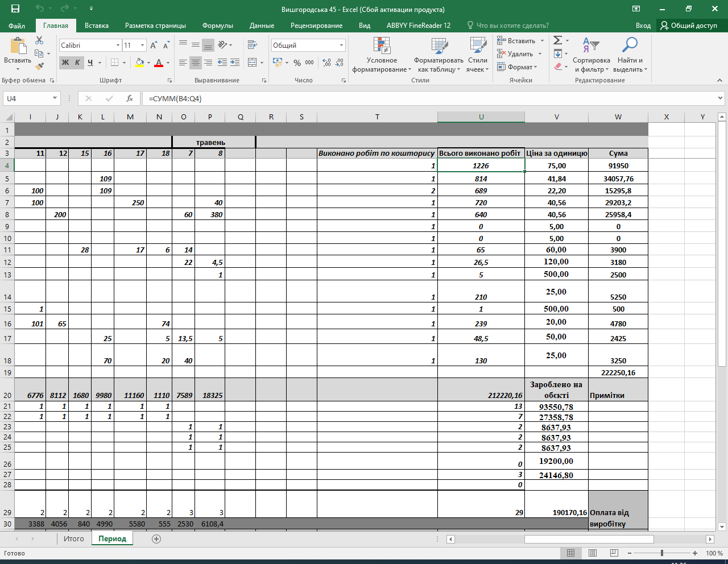Image resolution: width=728 pixels, height=564 pixels.
Task: Click the Increase Indent icon
Action: point(235,62)
